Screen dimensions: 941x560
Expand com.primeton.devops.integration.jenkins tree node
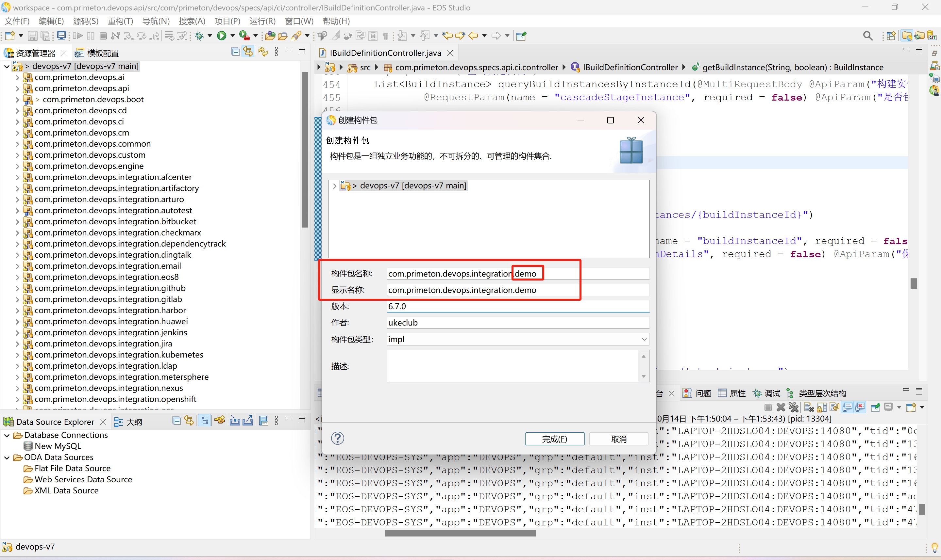[17, 332]
